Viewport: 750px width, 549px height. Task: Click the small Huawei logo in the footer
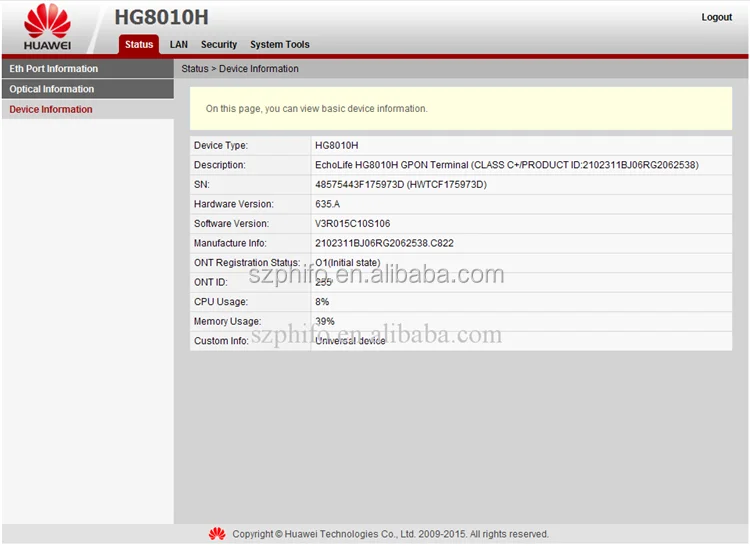(x=217, y=534)
